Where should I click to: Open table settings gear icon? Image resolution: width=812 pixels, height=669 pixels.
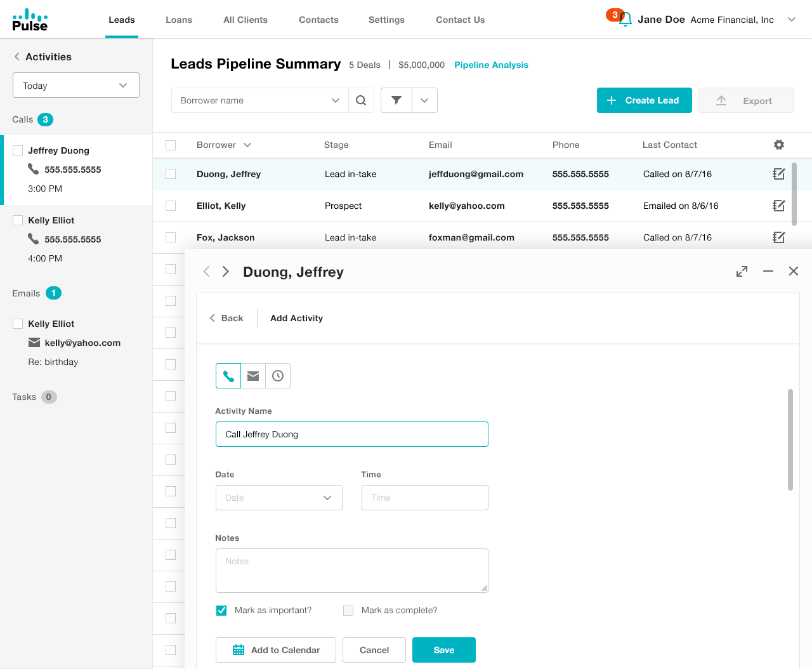tap(779, 145)
